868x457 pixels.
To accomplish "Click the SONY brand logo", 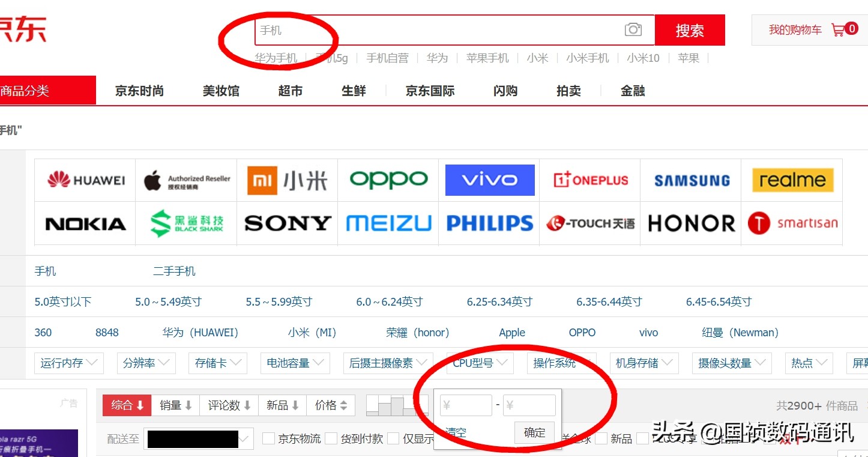I will click(x=287, y=223).
